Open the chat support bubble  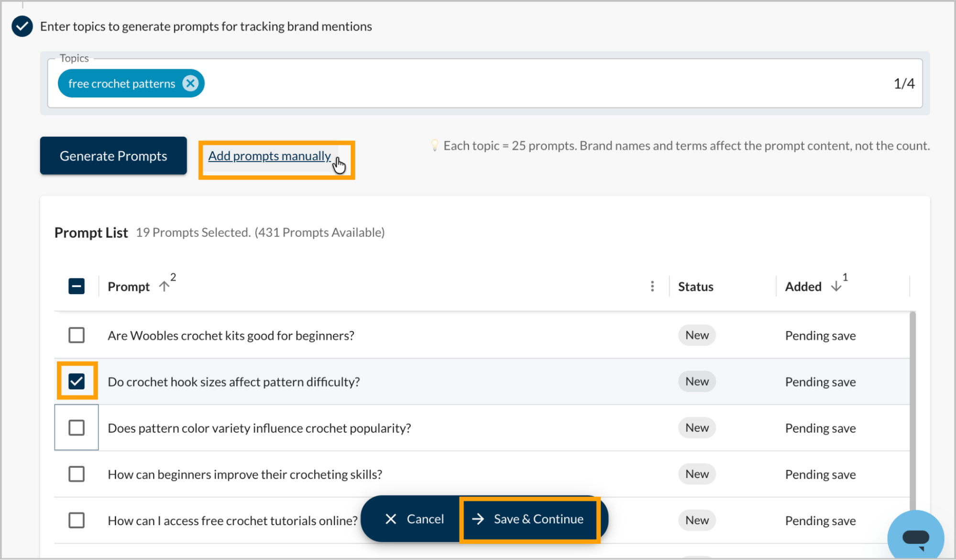915,537
